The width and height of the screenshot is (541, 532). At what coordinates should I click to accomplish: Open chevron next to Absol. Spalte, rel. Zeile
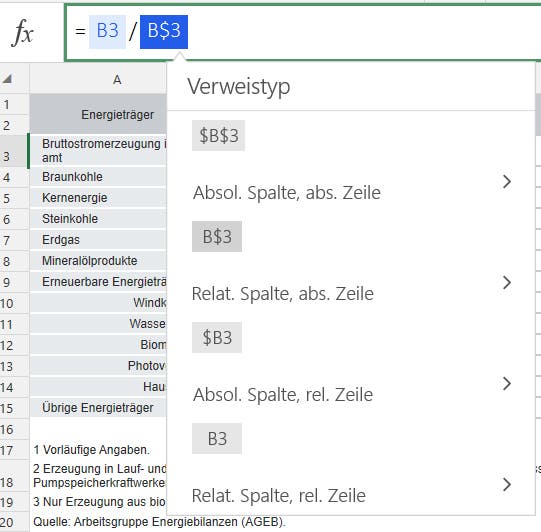tap(506, 384)
